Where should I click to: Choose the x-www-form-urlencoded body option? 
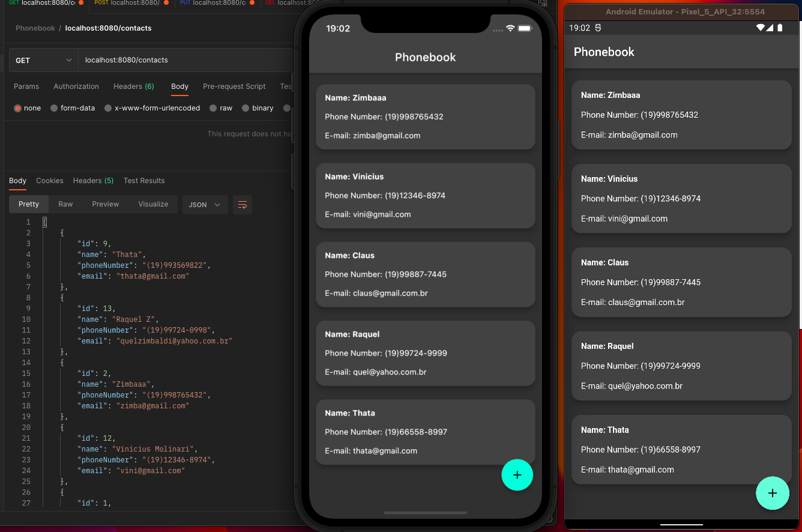pos(108,108)
